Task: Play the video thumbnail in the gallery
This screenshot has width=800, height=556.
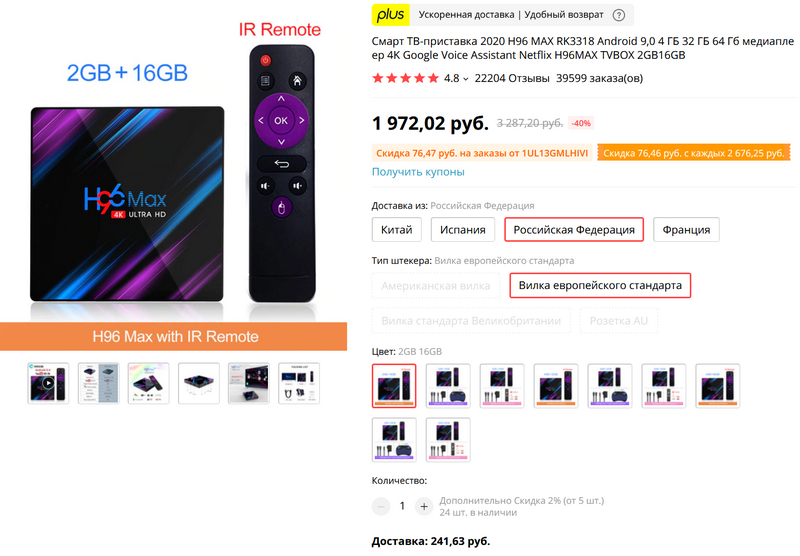Action: pos(48,383)
